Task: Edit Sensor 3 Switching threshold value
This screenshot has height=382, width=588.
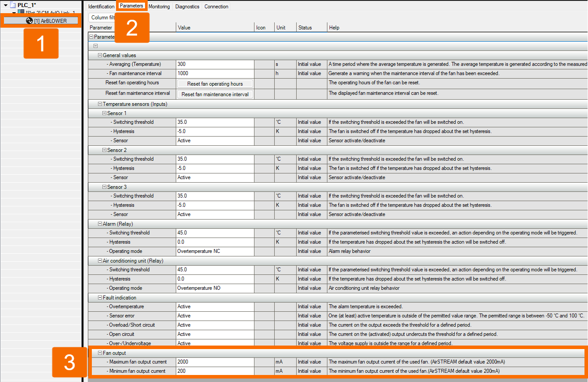Action: pyautogui.click(x=215, y=196)
